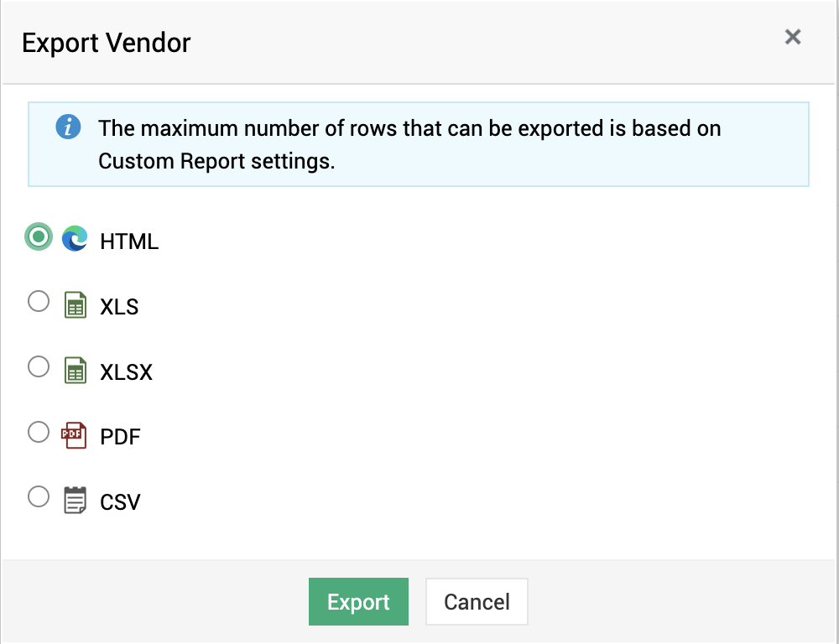
Task: Click the XLS spreadsheet icon
Action: coord(76,305)
